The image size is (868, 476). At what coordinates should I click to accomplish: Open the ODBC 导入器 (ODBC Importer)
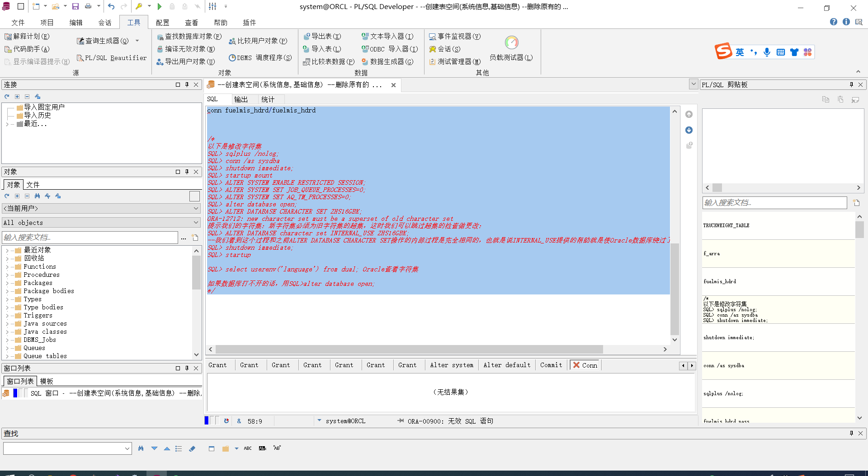pyautogui.click(x=390, y=49)
